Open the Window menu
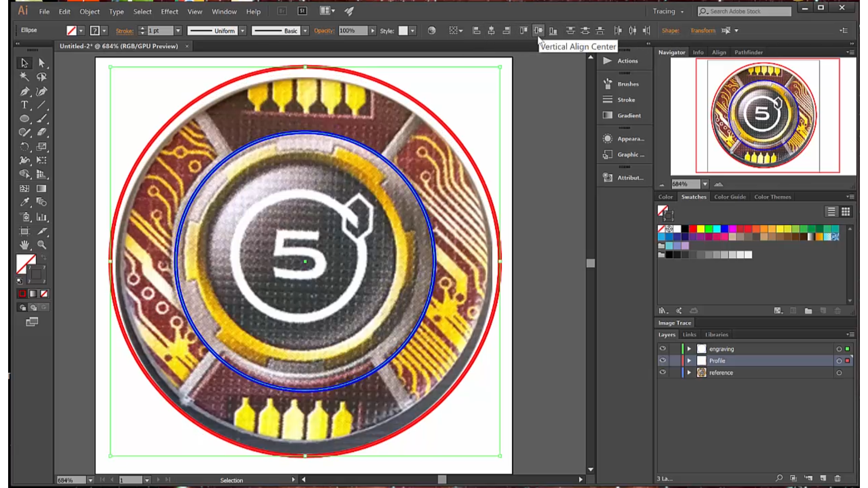 pos(224,11)
